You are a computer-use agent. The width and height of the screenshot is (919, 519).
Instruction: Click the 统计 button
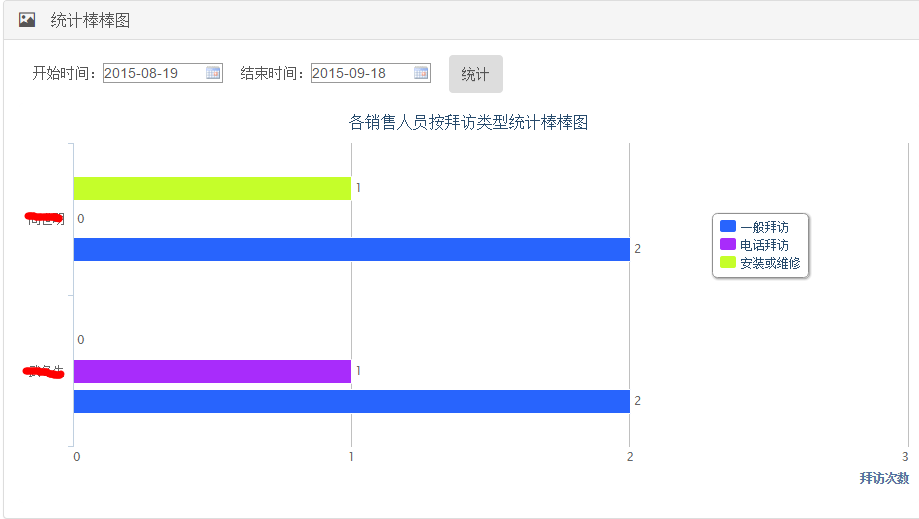pyautogui.click(x=475, y=74)
